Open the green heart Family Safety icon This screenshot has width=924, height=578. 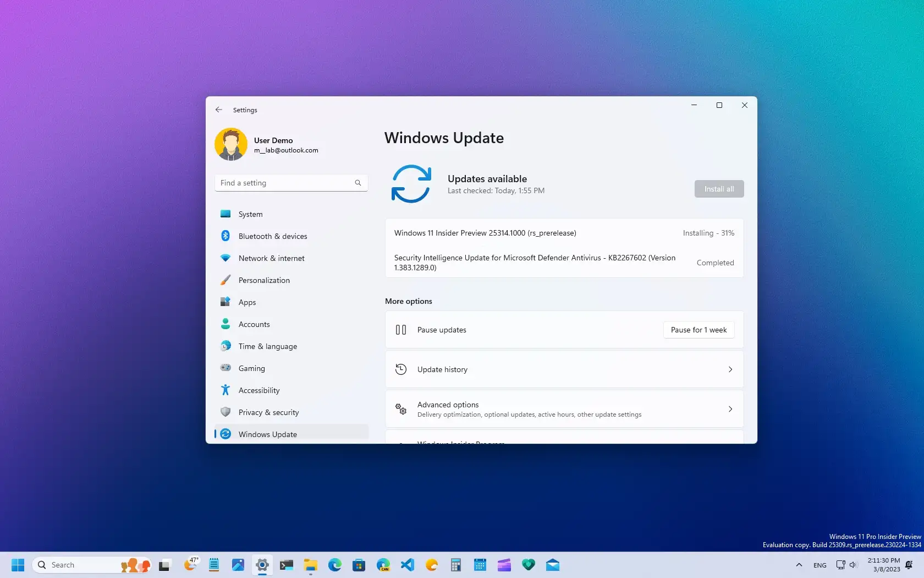529,565
